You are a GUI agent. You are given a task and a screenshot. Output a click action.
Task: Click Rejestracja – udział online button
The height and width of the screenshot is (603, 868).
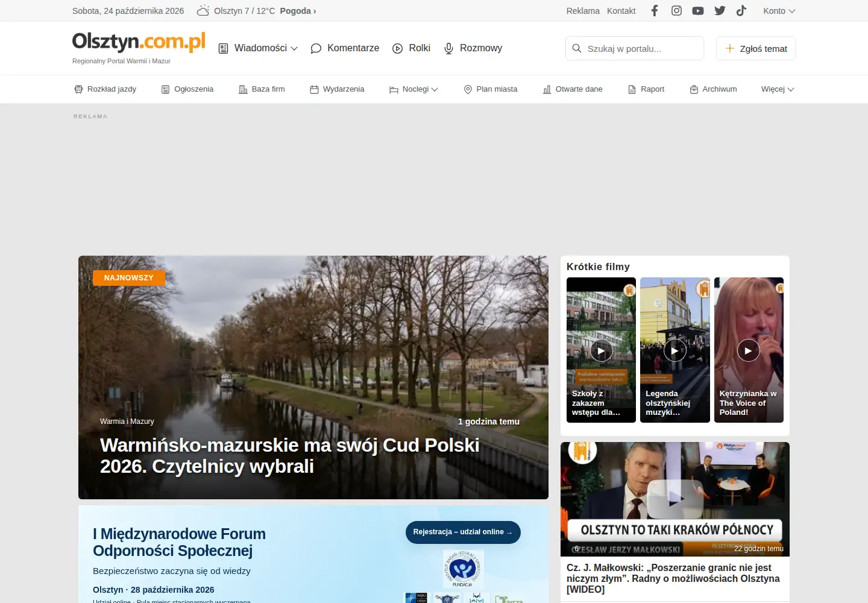pos(463,532)
